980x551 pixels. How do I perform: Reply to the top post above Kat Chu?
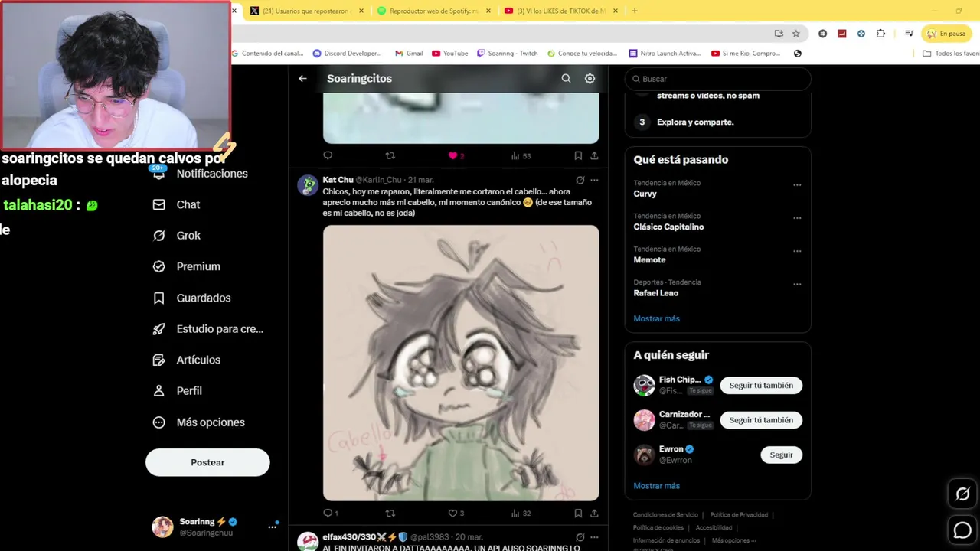pyautogui.click(x=328, y=155)
